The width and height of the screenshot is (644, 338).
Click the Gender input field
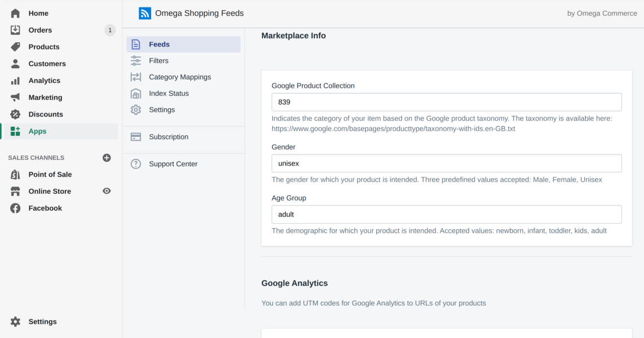(446, 163)
